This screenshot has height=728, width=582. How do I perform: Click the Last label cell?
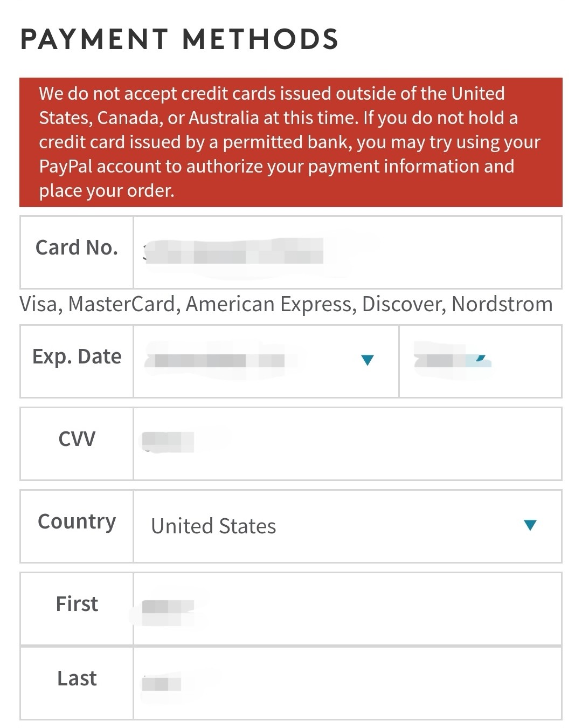coord(77,683)
